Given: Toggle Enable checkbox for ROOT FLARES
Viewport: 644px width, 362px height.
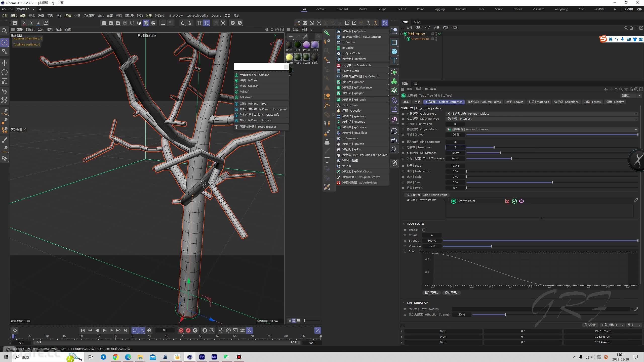Looking at the screenshot, I should [423, 230].
